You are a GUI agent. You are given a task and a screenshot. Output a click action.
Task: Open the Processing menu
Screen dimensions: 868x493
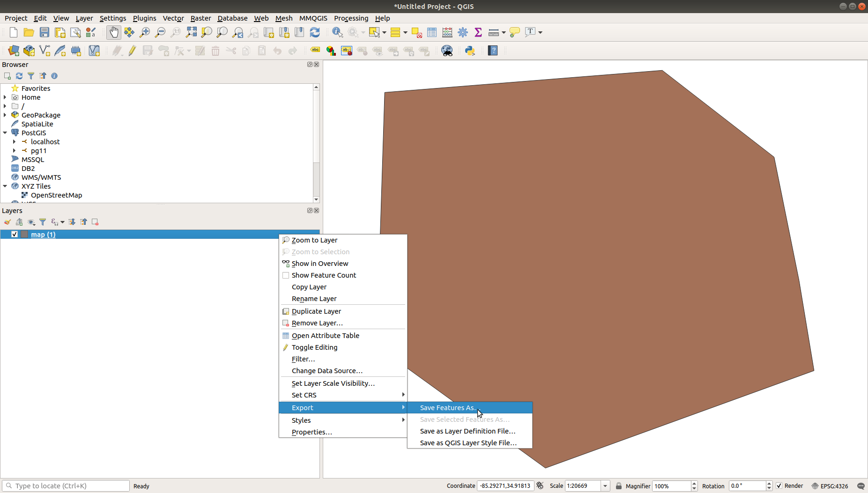click(x=351, y=18)
